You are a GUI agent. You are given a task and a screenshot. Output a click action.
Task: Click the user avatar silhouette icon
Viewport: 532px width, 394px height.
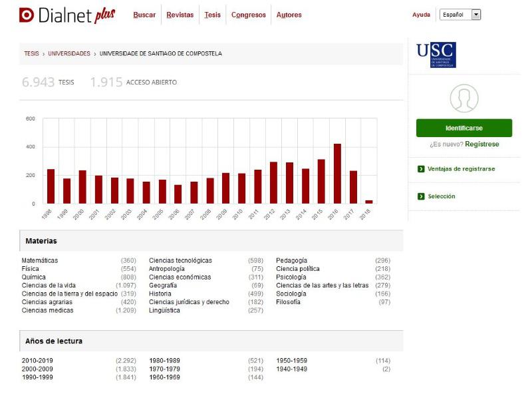tap(464, 98)
